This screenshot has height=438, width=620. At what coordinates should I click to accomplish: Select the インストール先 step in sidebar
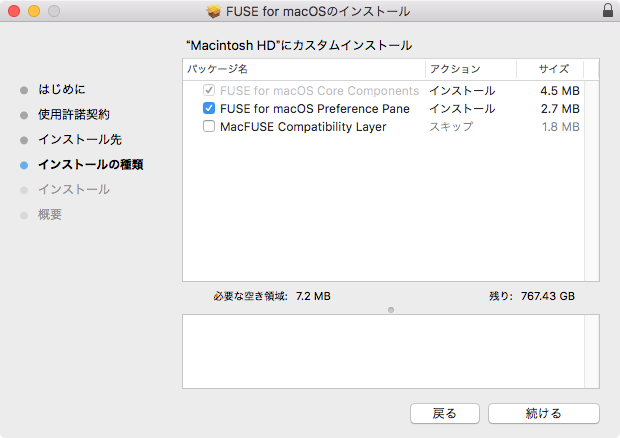coord(80,140)
